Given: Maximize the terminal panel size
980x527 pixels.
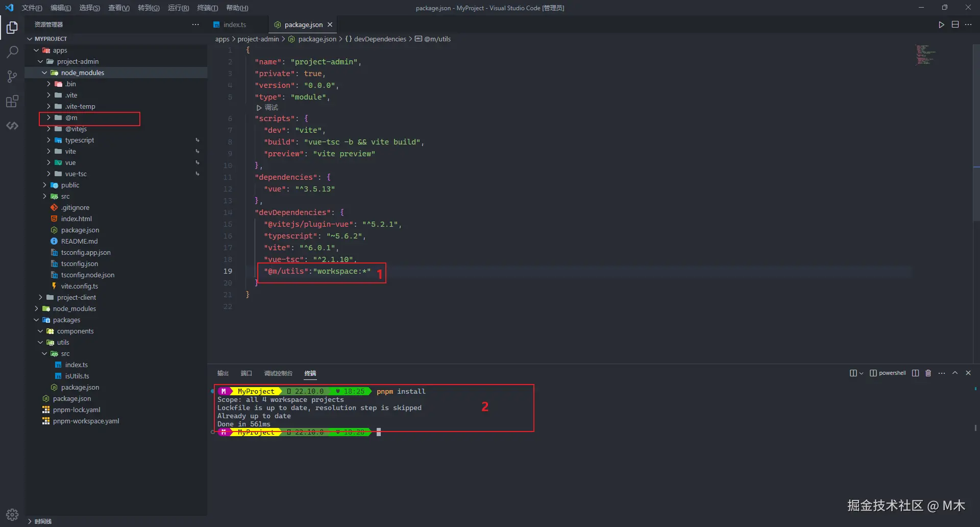Looking at the screenshot, I should [x=955, y=373].
